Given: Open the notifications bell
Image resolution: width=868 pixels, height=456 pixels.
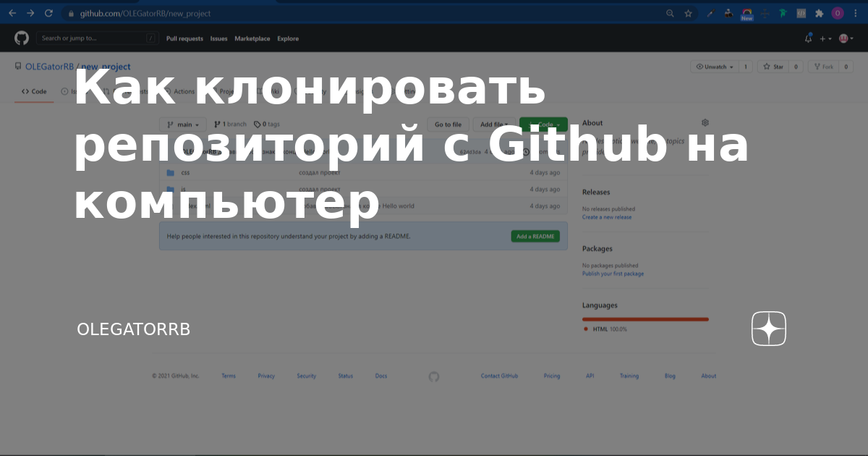Looking at the screenshot, I should [809, 38].
